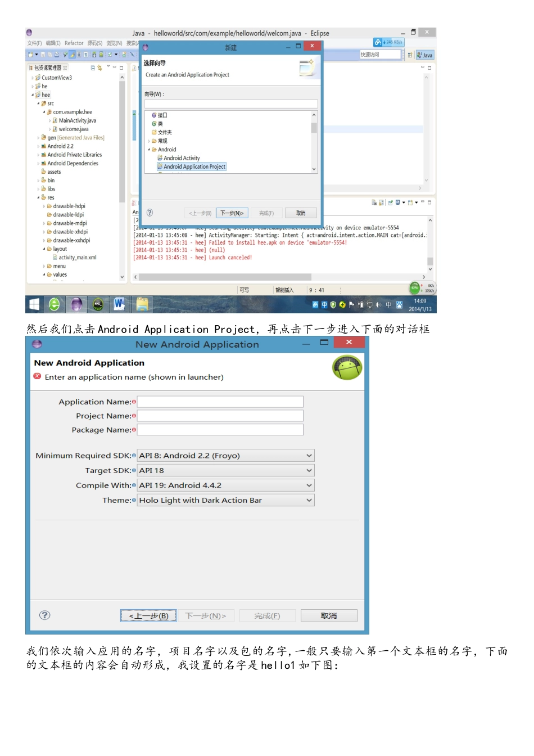Expand the he project in package explorer
The image size is (534, 756).
coord(33,86)
